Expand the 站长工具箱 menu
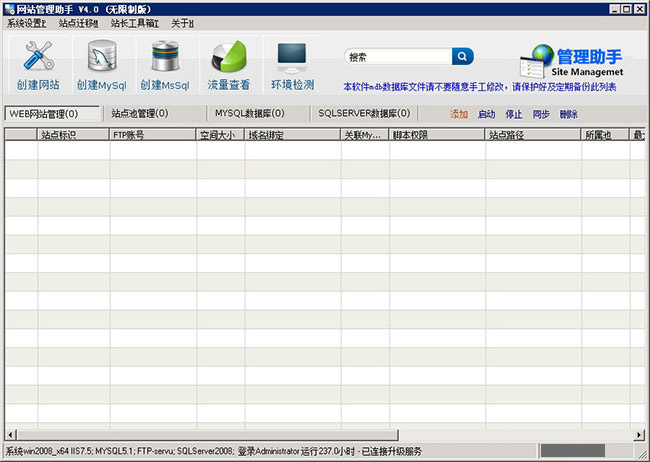 [x=133, y=23]
